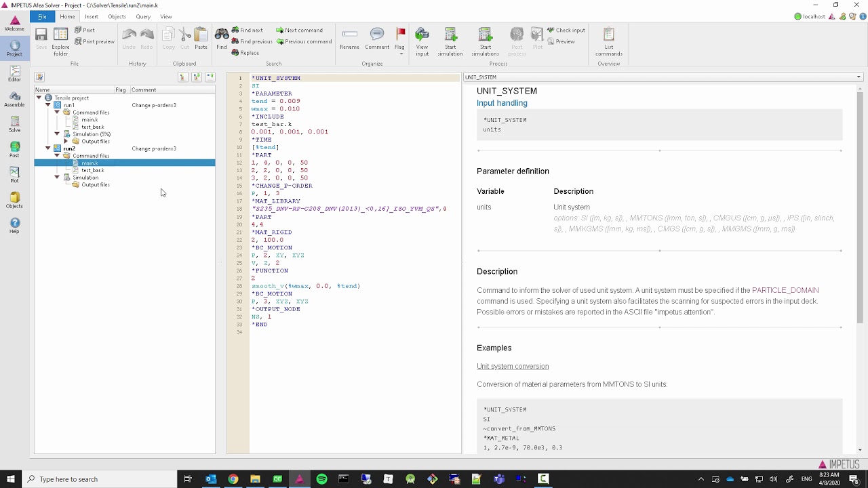868x488 pixels.
Task: Click the Rename tool
Action: tap(349, 39)
